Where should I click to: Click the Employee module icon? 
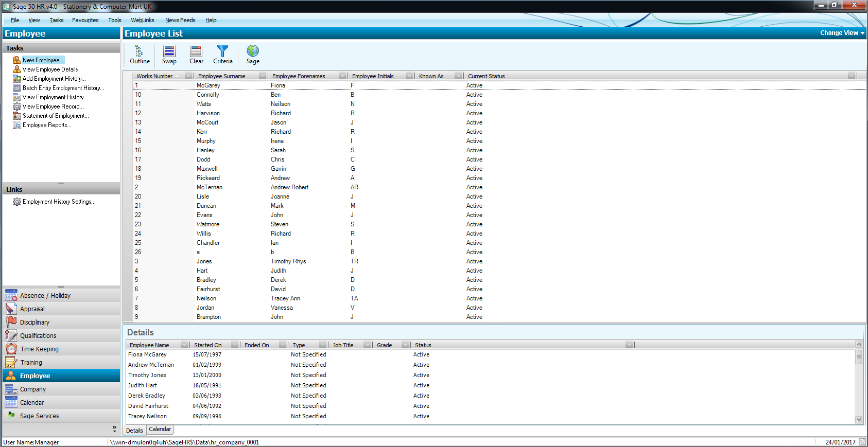click(11, 376)
